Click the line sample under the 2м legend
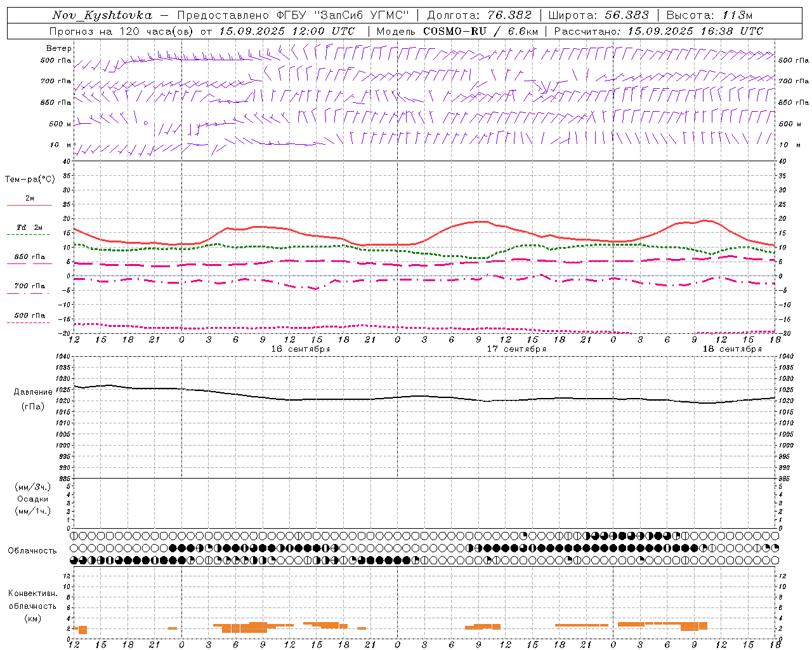Viewport: 812px width, 650px height. (x=29, y=206)
